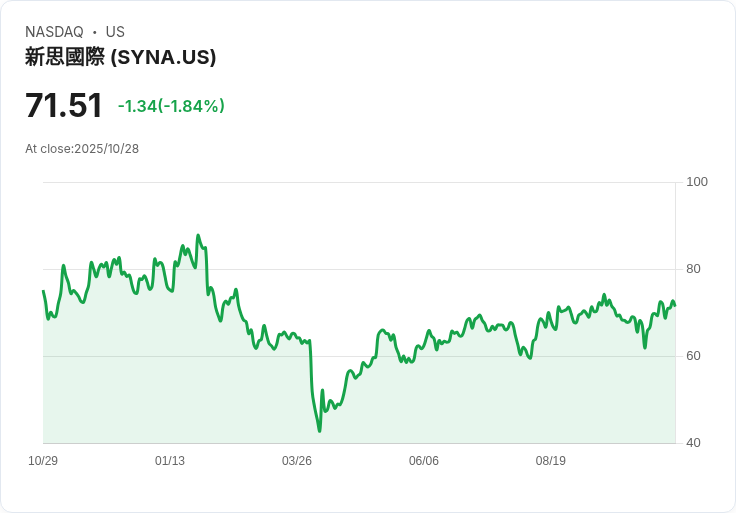Select the 03/26 date on the time axis

pos(297,461)
